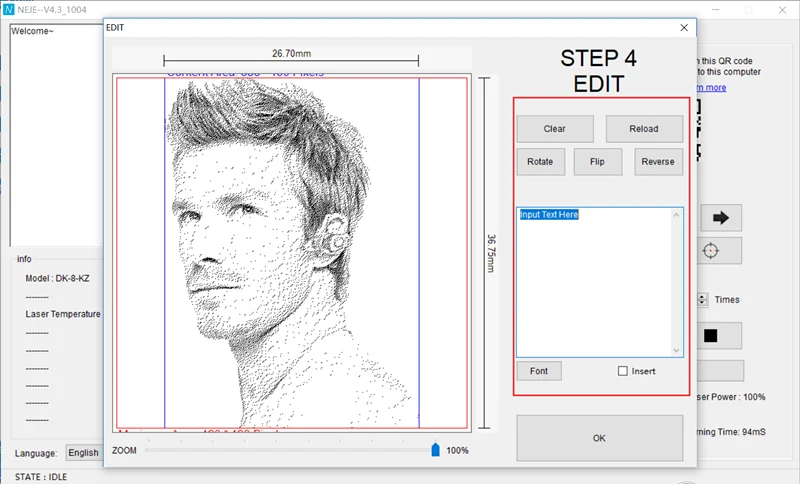Image resolution: width=800 pixels, height=484 pixels.
Task: Open the Language dropdown showing English
Action: pyautogui.click(x=83, y=452)
